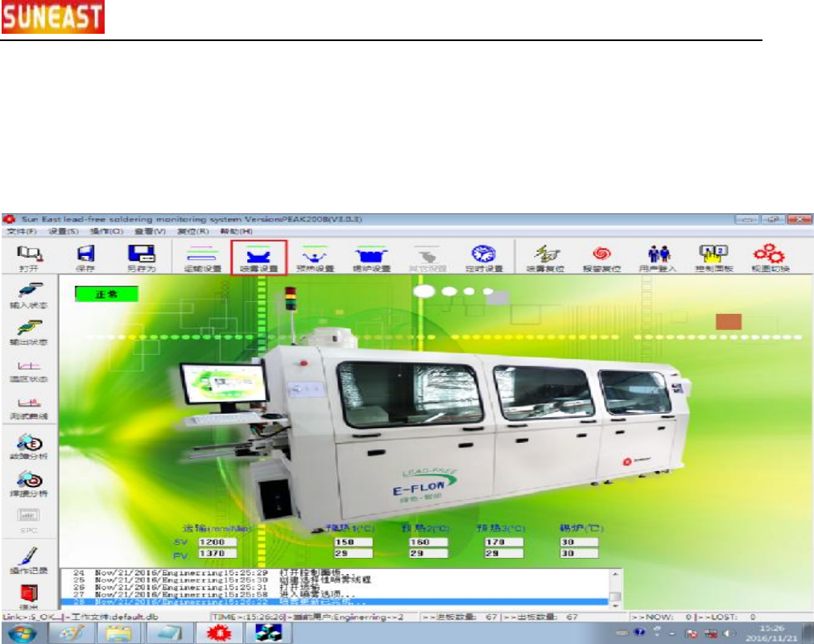Open 运输设置 transport settings icon
This screenshot has width=814, height=644.
202,258
